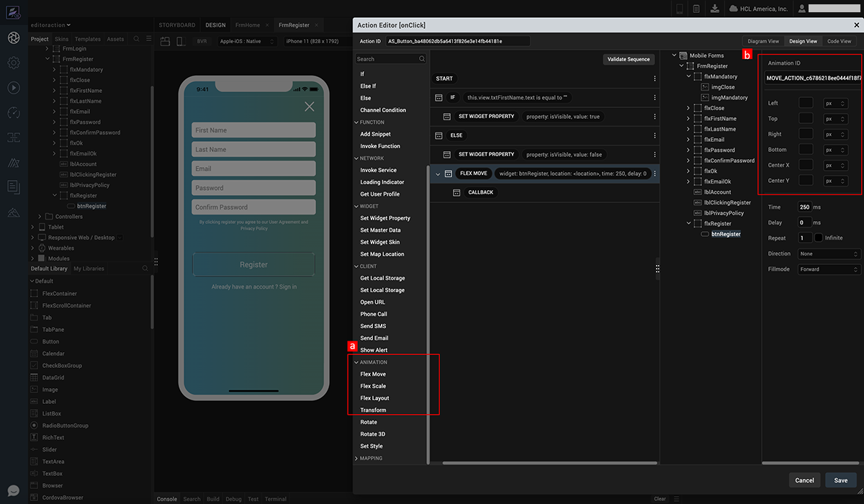
Task: Click the speedometer icon in left sidebar
Action: 13,112
